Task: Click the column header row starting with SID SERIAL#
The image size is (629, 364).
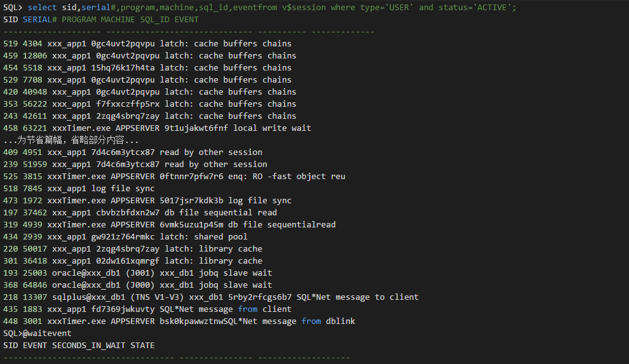Action: click(100, 20)
